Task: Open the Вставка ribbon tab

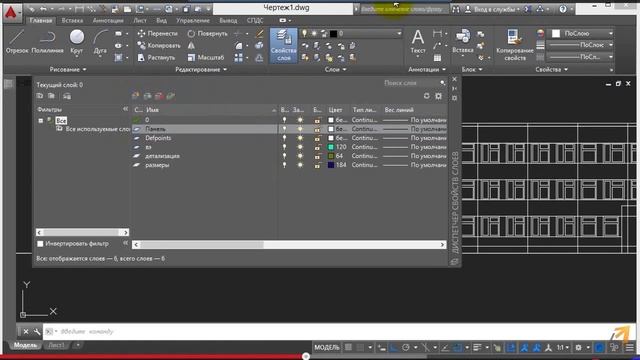Action: [x=72, y=20]
